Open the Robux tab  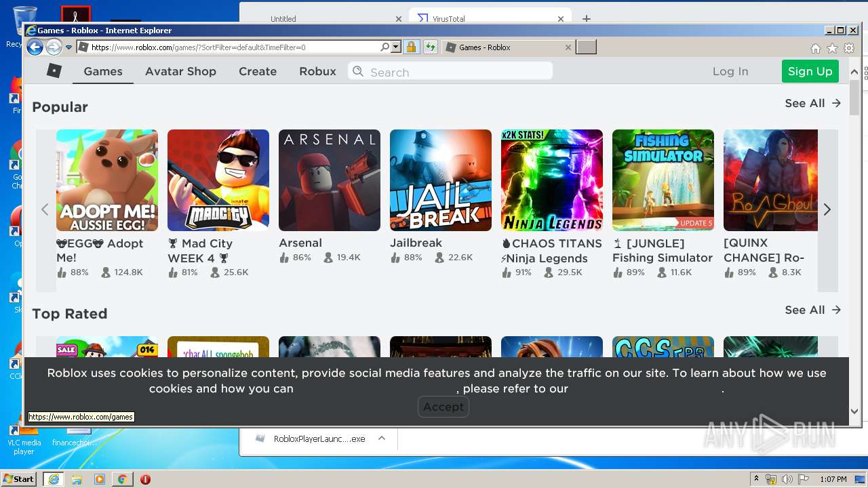[x=317, y=71]
